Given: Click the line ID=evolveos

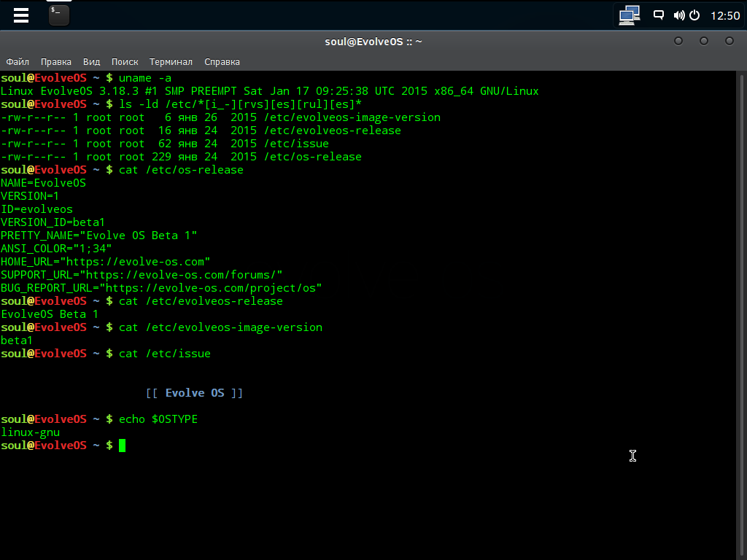Looking at the screenshot, I should (36, 209).
